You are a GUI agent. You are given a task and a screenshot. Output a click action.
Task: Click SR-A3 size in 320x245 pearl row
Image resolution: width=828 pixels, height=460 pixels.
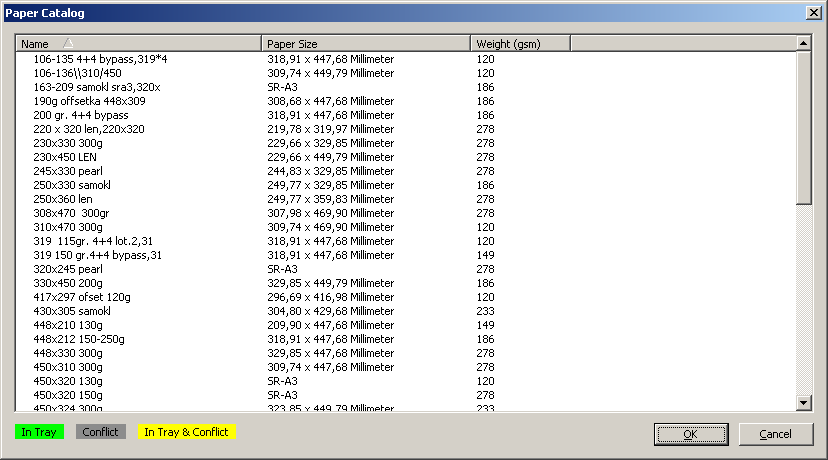click(x=283, y=269)
